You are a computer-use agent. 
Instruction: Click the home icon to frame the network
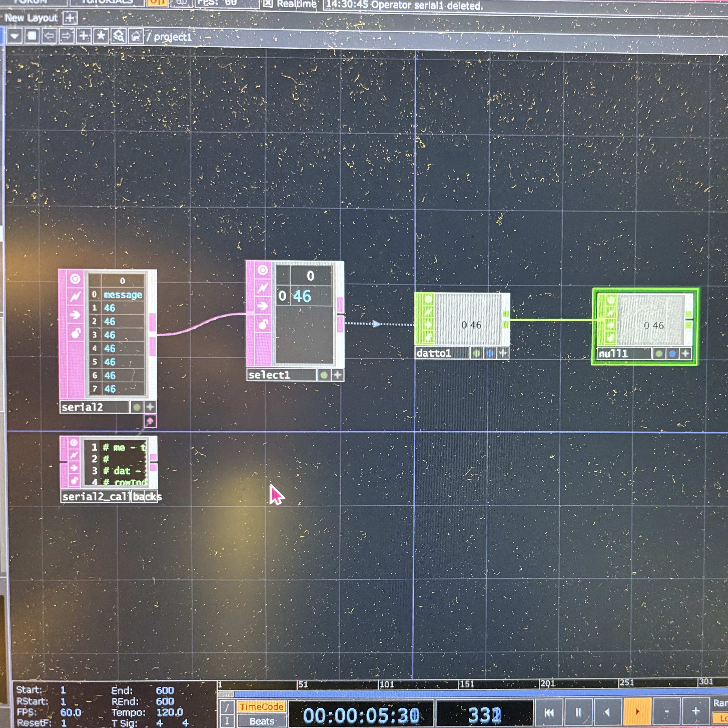(x=136, y=37)
